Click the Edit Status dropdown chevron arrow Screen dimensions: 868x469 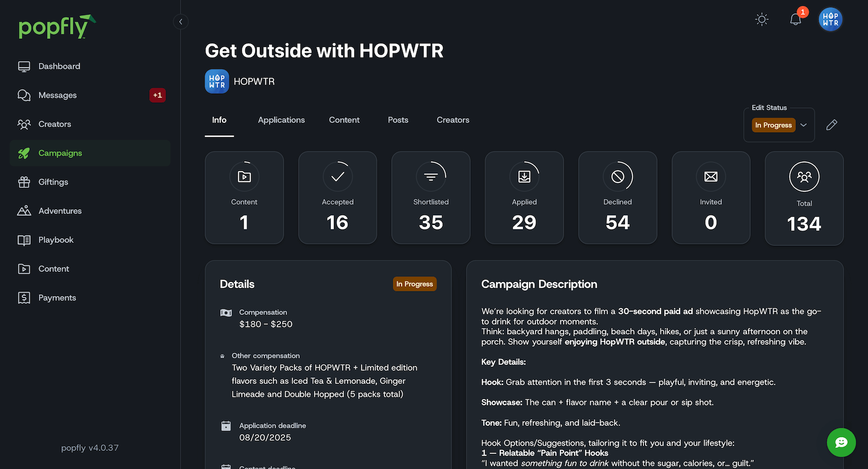pyautogui.click(x=803, y=125)
